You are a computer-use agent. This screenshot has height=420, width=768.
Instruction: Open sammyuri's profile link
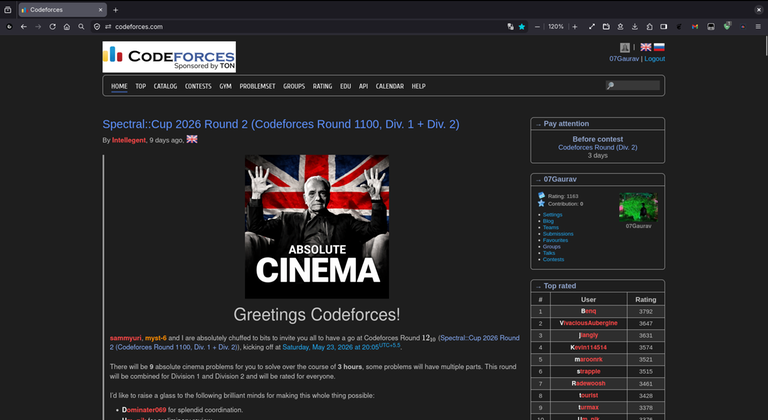click(x=125, y=338)
